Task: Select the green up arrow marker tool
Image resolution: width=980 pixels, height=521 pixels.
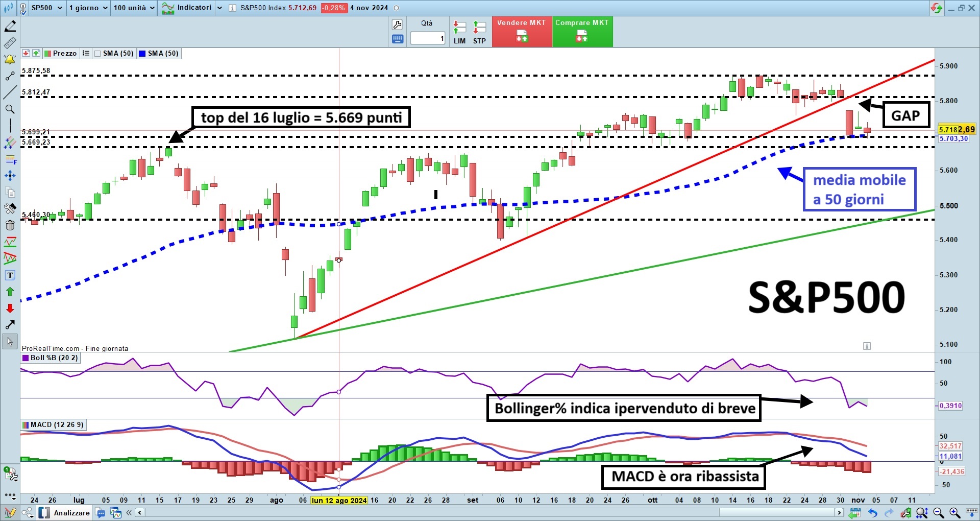Action: pos(10,292)
